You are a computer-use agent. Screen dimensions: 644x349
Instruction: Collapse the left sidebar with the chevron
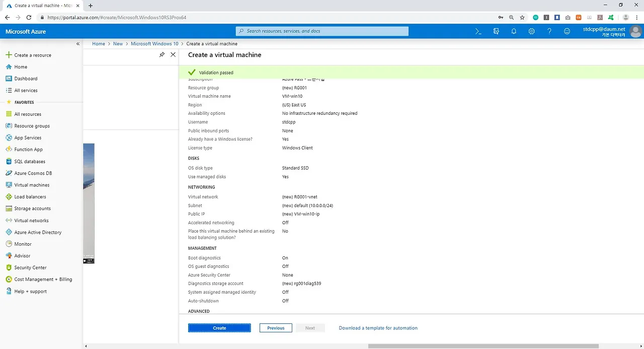click(x=78, y=44)
